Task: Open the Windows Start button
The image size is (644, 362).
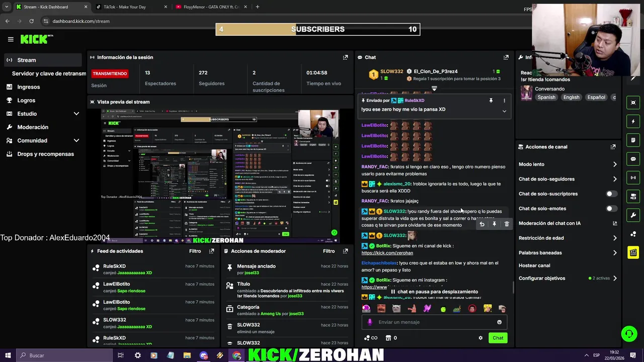Action: coord(8,355)
